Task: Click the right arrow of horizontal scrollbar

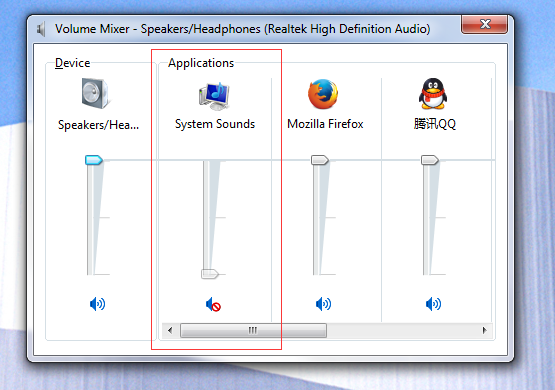Action: click(485, 331)
